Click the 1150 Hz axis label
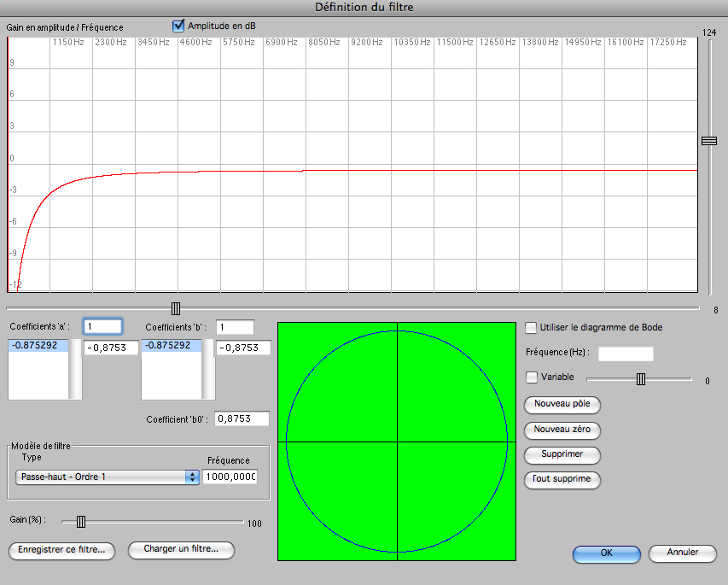728x585 pixels. click(x=68, y=43)
